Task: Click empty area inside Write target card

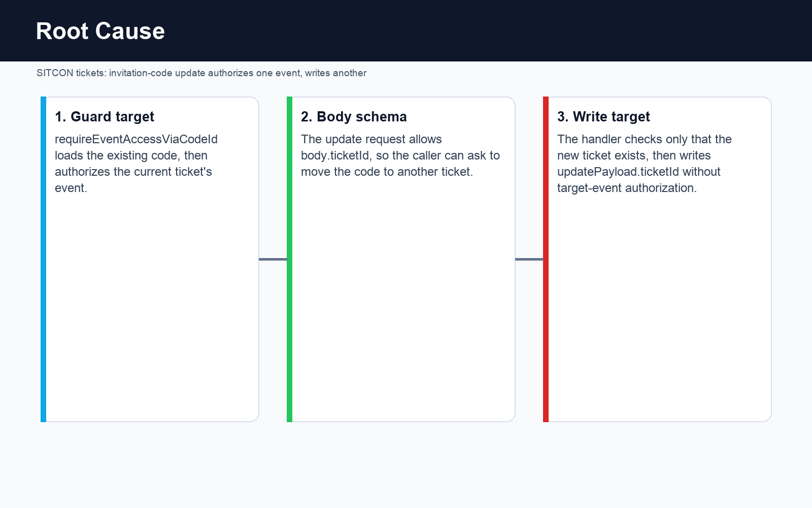Action: (x=660, y=305)
